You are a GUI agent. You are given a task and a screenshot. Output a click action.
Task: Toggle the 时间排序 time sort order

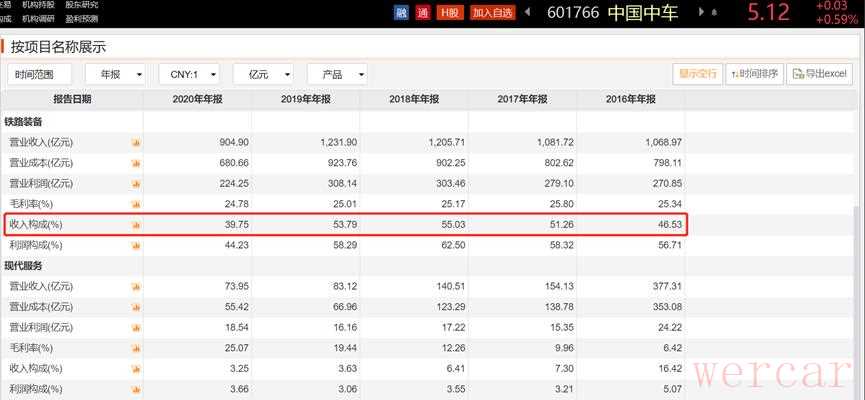tap(755, 74)
